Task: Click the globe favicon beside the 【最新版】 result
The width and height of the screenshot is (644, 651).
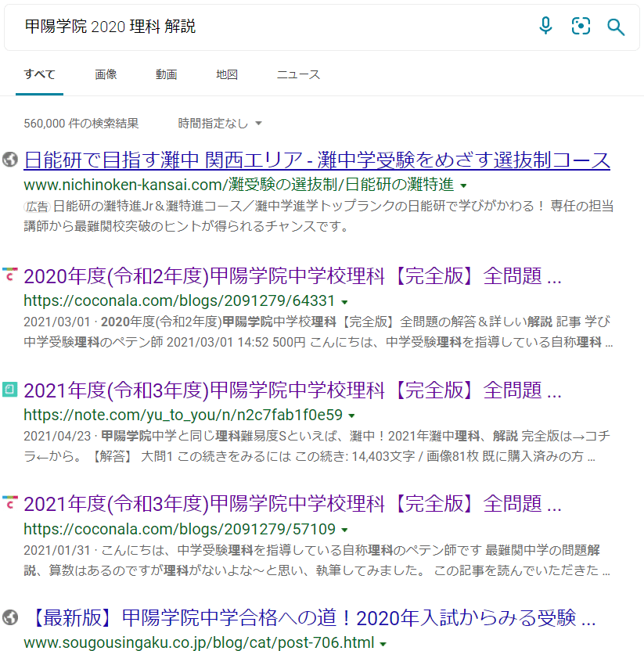Action: tap(10, 617)
